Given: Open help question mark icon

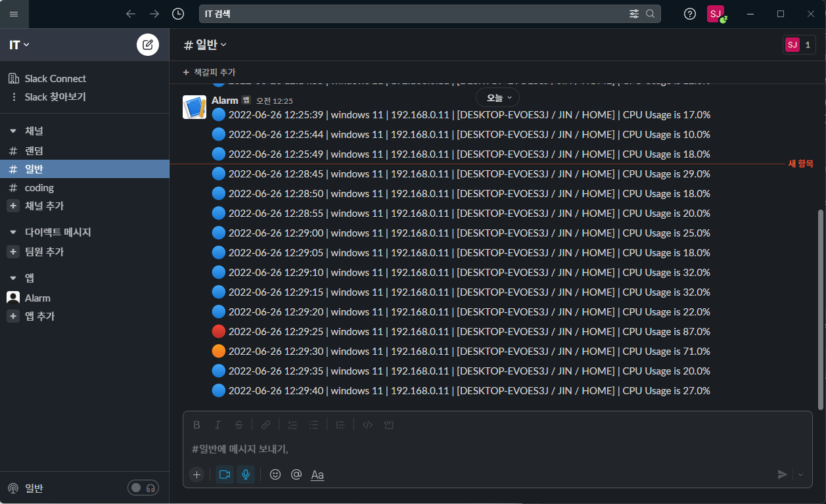Looking at the screenshot, I should click(x=690, y=14).
